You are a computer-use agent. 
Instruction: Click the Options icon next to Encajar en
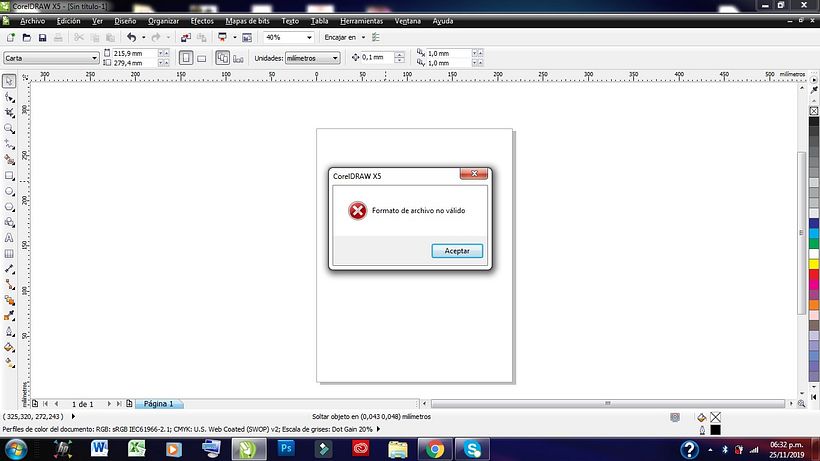(375, 38)
